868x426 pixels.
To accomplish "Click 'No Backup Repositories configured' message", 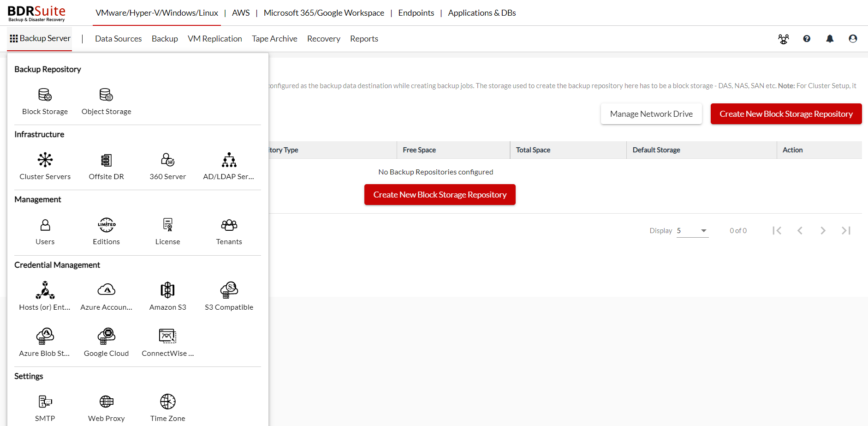I will tap(436, 172).
